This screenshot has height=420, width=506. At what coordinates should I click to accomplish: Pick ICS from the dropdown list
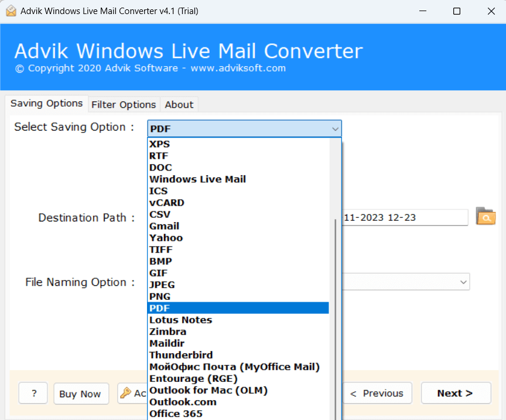[238, 191]
